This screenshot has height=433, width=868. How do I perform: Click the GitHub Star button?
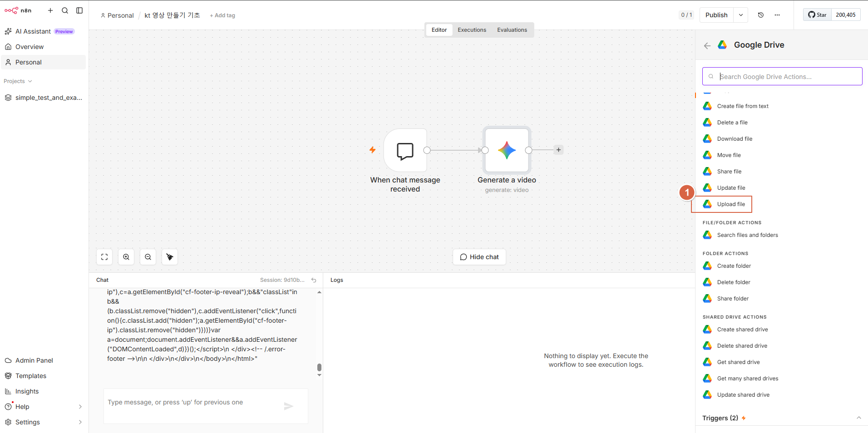(817, 15)
